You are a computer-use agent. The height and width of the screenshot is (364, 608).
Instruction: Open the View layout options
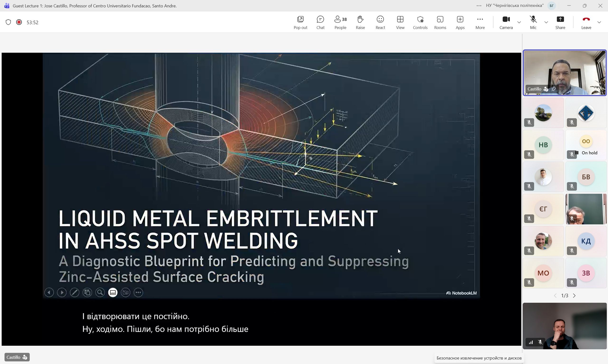[x=400, y=22]
